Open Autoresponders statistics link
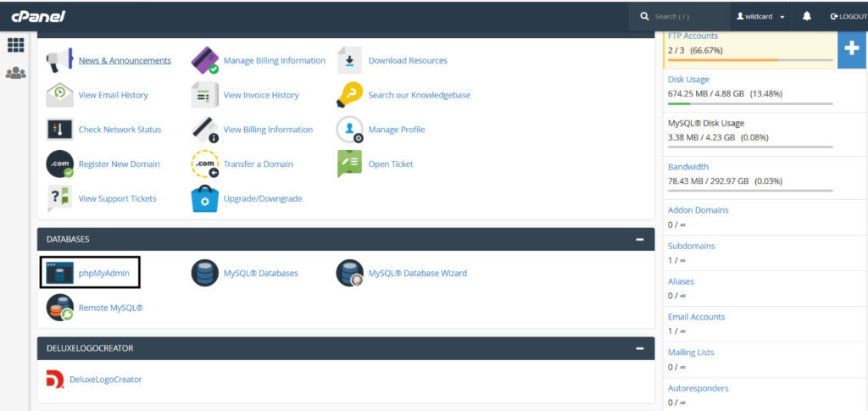868x411 pixels. coord(698,388)
